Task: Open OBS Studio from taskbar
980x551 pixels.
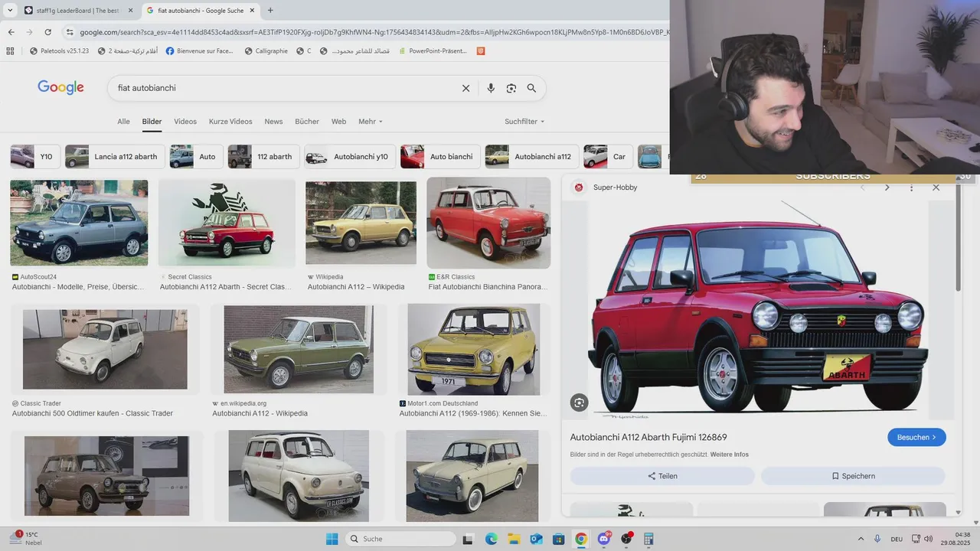Action: pyautogui.click(x=626, y=539)
